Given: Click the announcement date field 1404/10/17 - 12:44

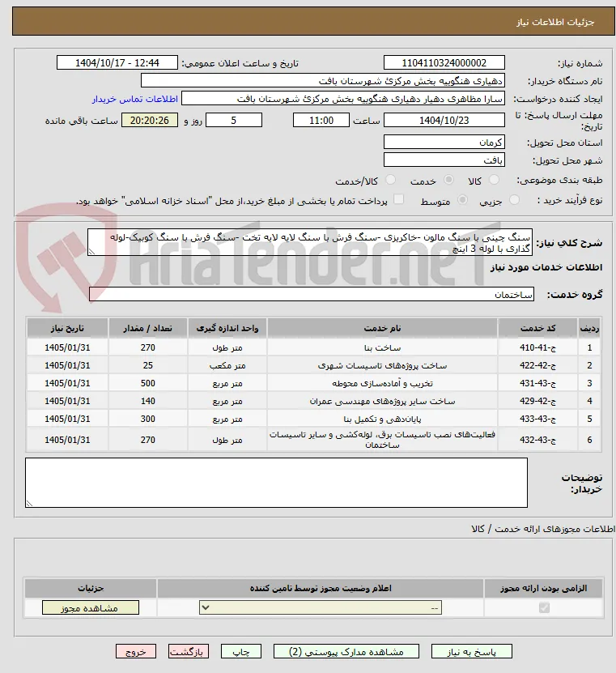Looking at the screenshot, I should pos(117,62).
